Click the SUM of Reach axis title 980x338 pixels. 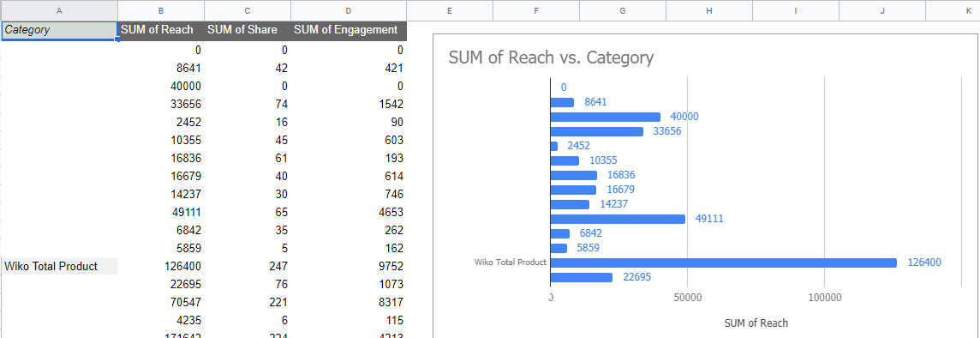pyautogui.click(x=756, y=323)
